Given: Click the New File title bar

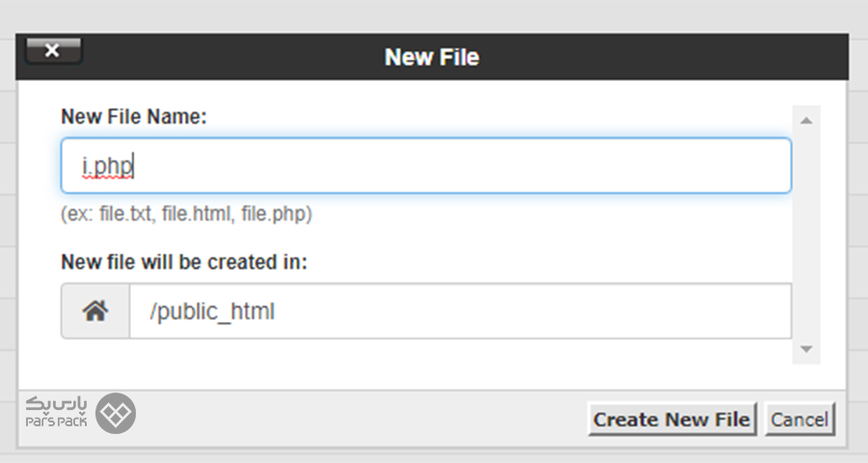Looking at the screenshot, I should tap(432, 57).
